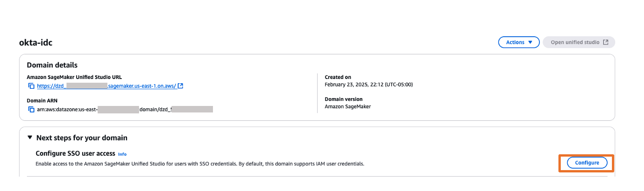Copy the Amazon SageMaker Unified Studio URL
The image size is (644, 191).
(x=31, y=86)
